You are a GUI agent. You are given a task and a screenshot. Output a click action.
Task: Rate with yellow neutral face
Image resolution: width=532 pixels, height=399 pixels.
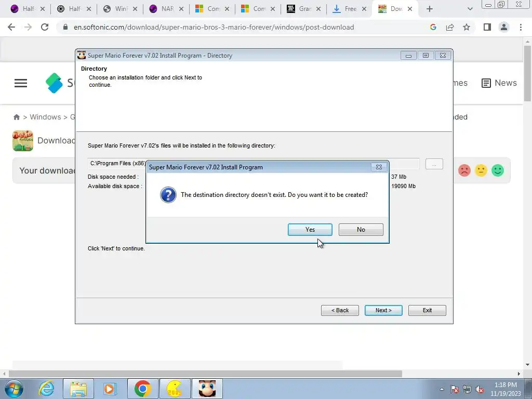coord(481,170)
